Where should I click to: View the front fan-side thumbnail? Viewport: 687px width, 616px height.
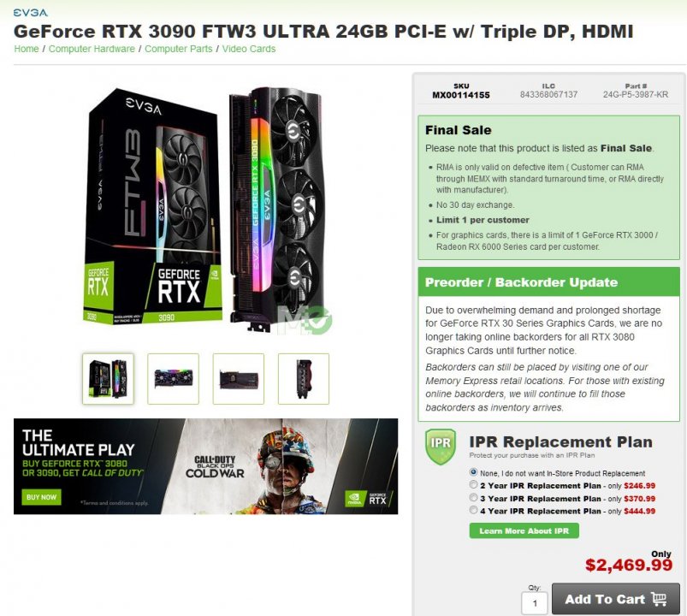173,378
